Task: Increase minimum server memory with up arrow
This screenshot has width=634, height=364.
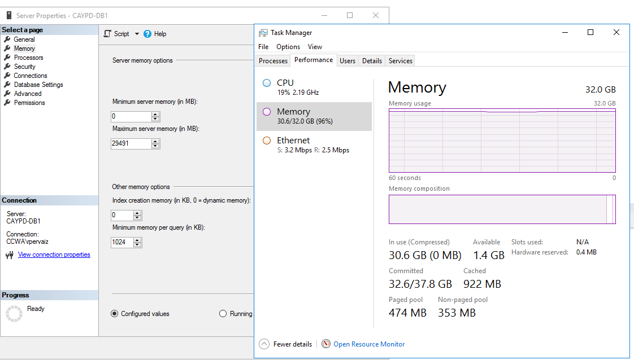Action: (x=155, y=115)
